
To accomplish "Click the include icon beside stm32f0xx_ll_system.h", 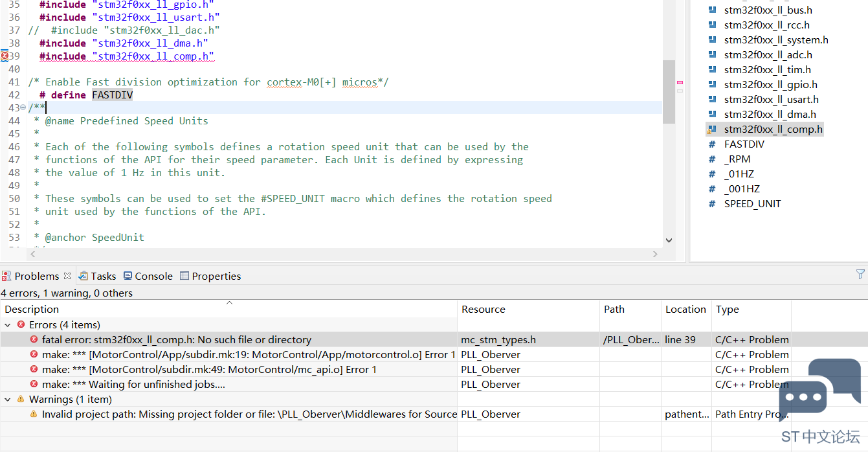I will coord(712,40).
